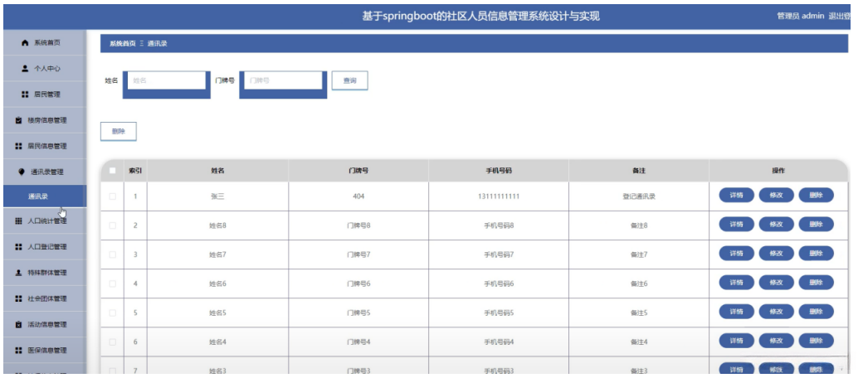Image resolution: width=868 pixels, height=378 pixels.
Task: Click 修改 for the 张三 row
Action: (x=776, y=195)
